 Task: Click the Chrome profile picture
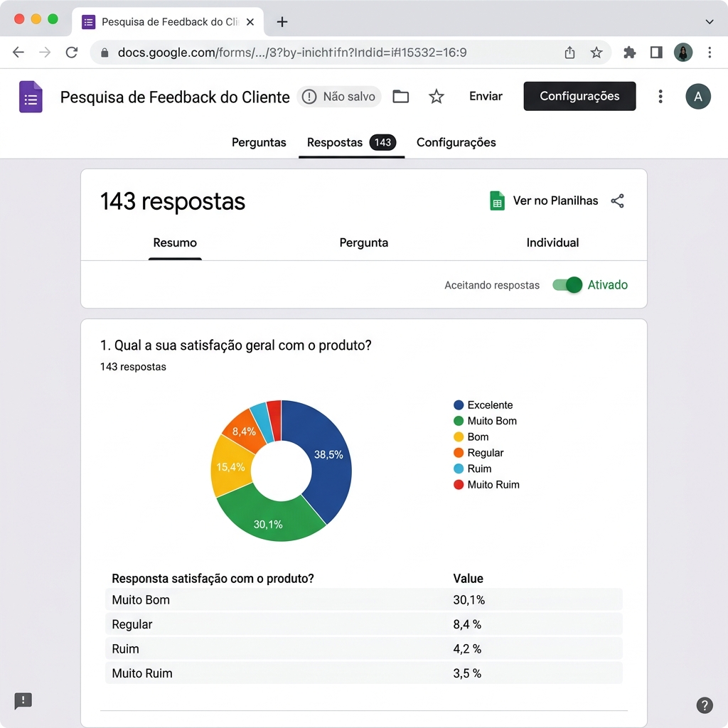click(683, 53)
